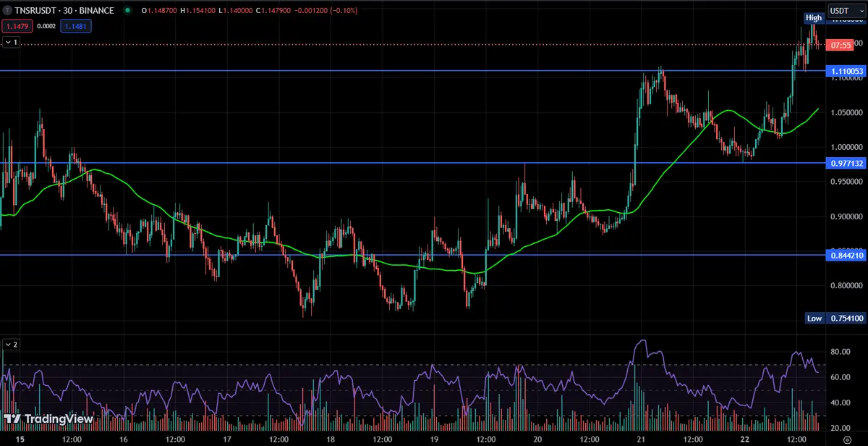Click the High price marker label

point(814,17)
